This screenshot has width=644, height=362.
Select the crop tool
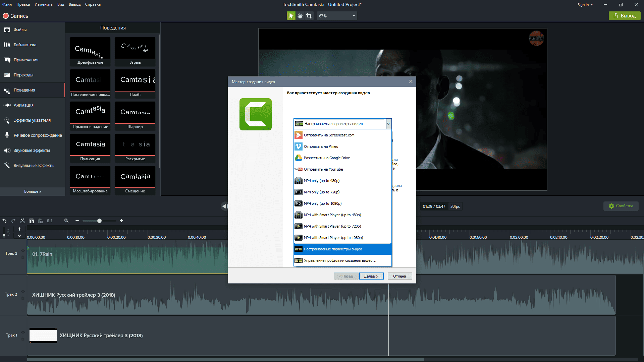click(309, 16)
